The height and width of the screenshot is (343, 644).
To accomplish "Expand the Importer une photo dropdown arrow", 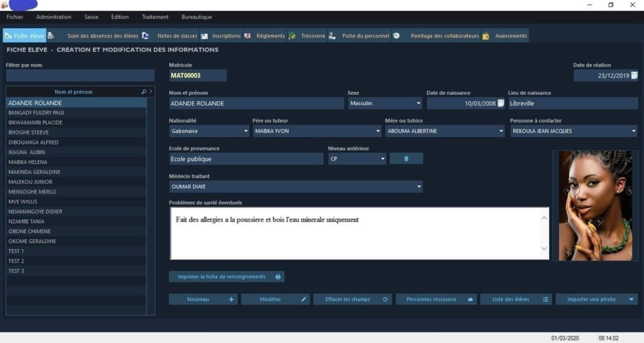I will (x=631, y=300).
